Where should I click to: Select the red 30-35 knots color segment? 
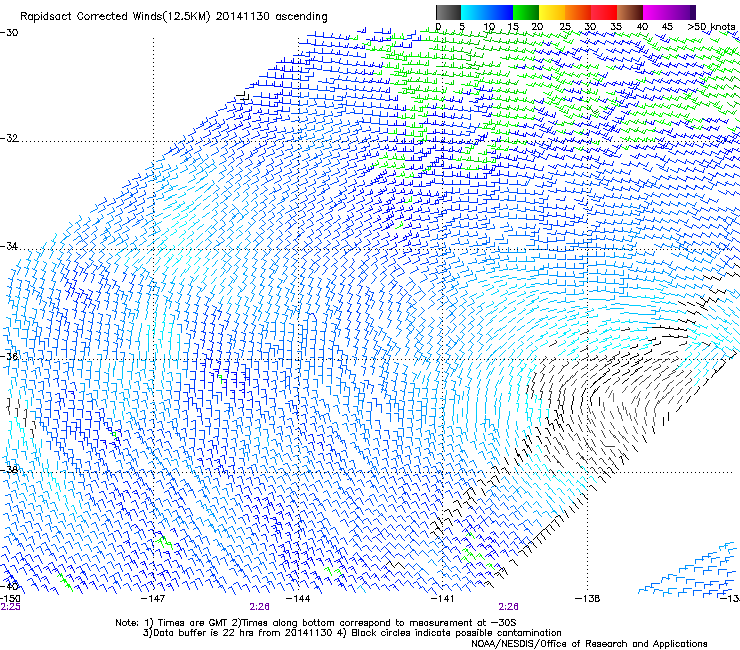(x=604, y=12)
